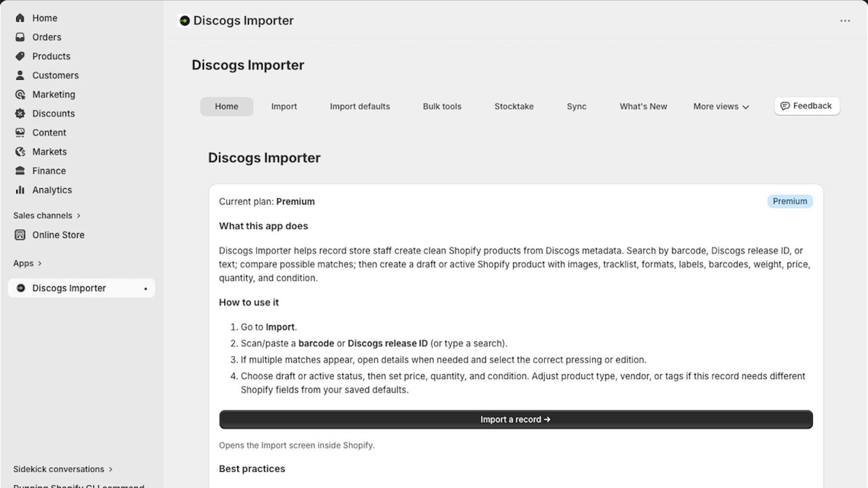The width and height of the screenshot is (868, 488).
Task: Click the Import a record button
Action: (x=516, y=420)
